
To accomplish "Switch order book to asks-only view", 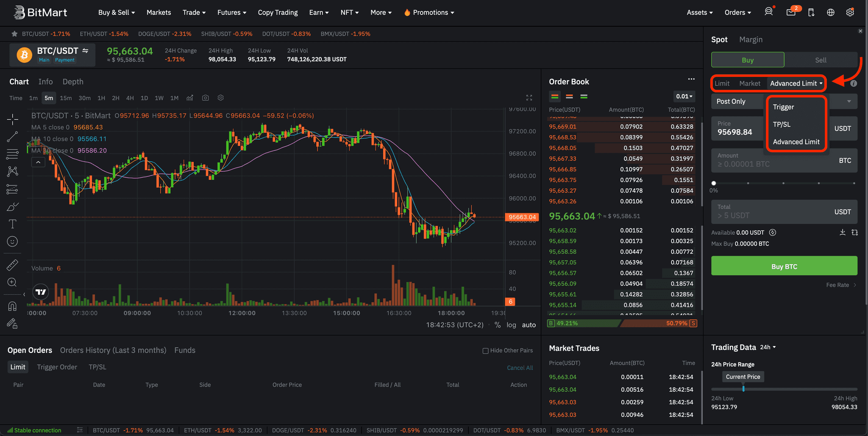I will click(569, 96).
